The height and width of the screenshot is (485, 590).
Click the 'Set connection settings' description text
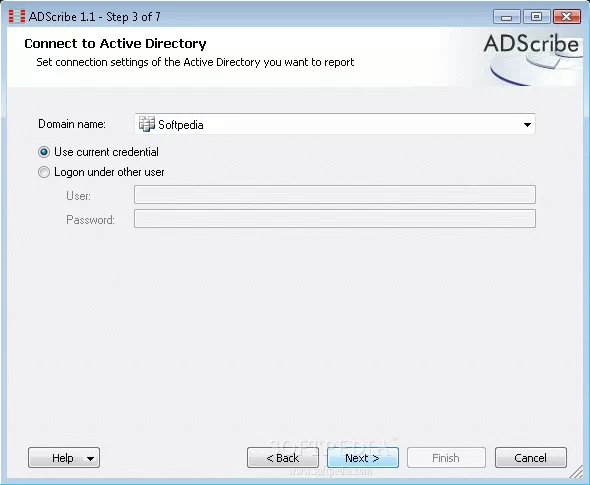[195, 62]
